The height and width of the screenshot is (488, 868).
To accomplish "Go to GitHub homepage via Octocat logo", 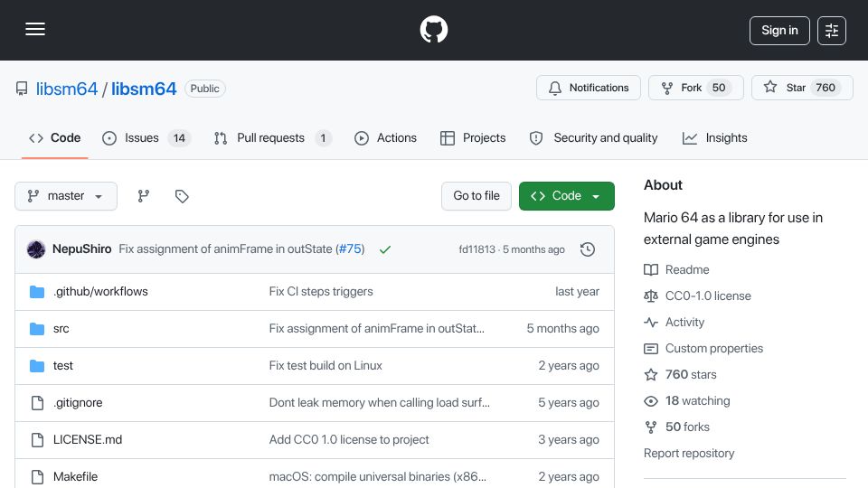I will [x=434, y=29].
